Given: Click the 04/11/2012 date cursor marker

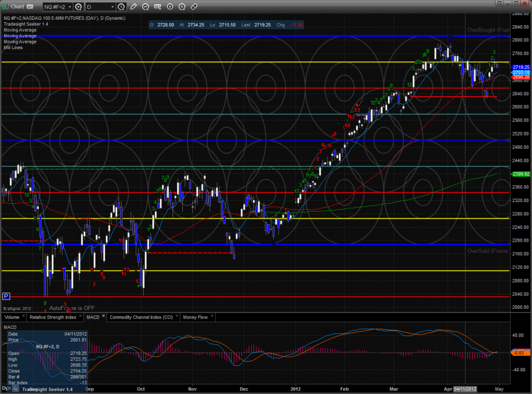Looking at the screenshot, I should [x=467, y=389].
